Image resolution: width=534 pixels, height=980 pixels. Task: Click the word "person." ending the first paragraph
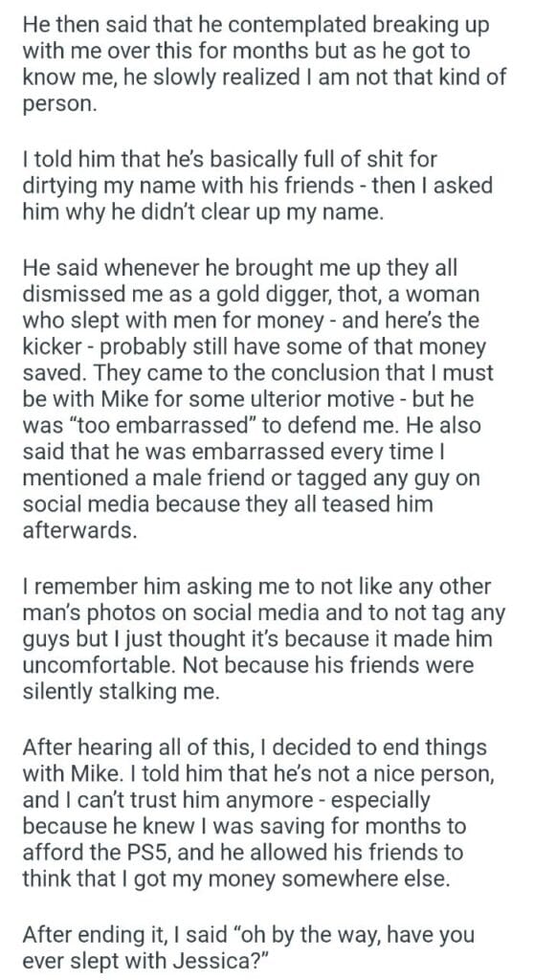(x=59, y=103)
